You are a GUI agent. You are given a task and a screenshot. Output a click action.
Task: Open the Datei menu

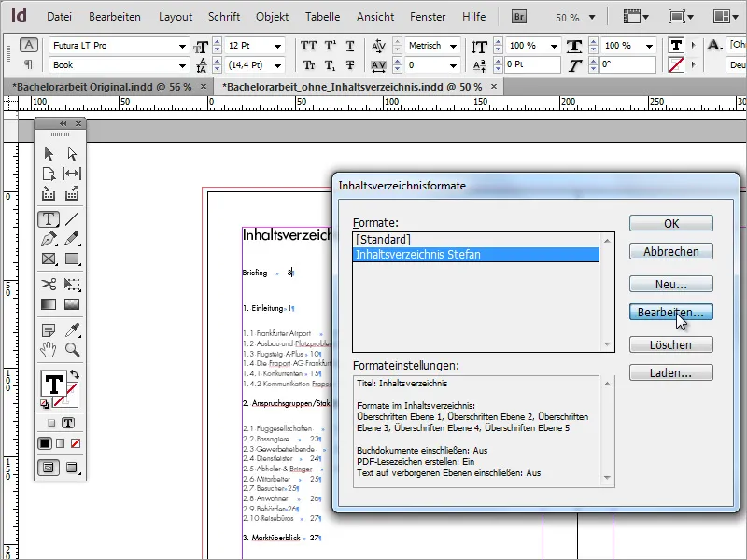pyautogui.click(x=59, y=17)
